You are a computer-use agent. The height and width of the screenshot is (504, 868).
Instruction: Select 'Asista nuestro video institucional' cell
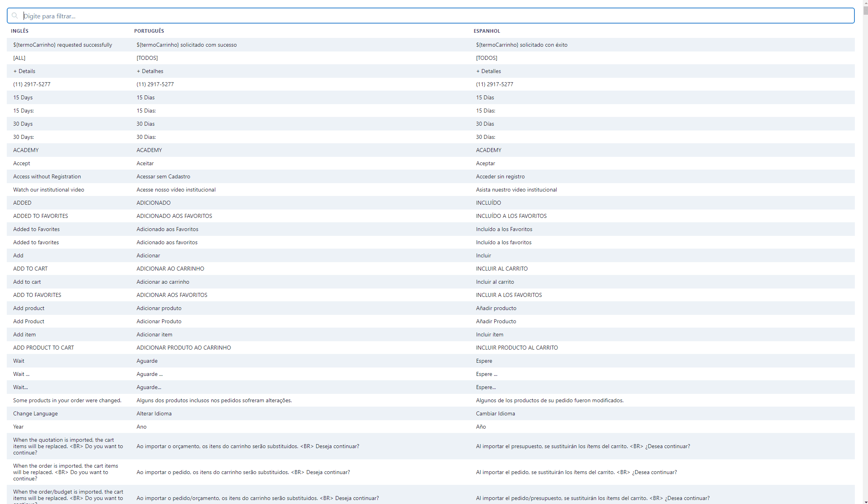[516, 190]
